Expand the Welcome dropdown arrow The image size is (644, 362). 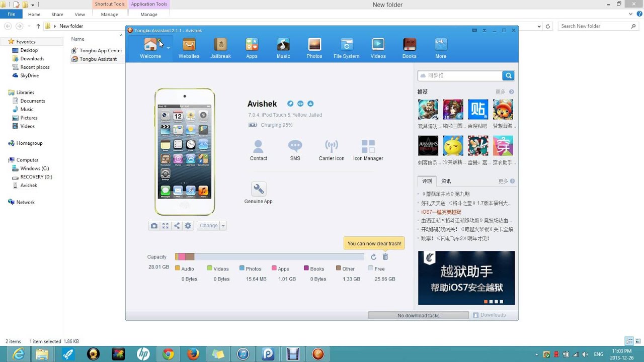click(169, 48)
